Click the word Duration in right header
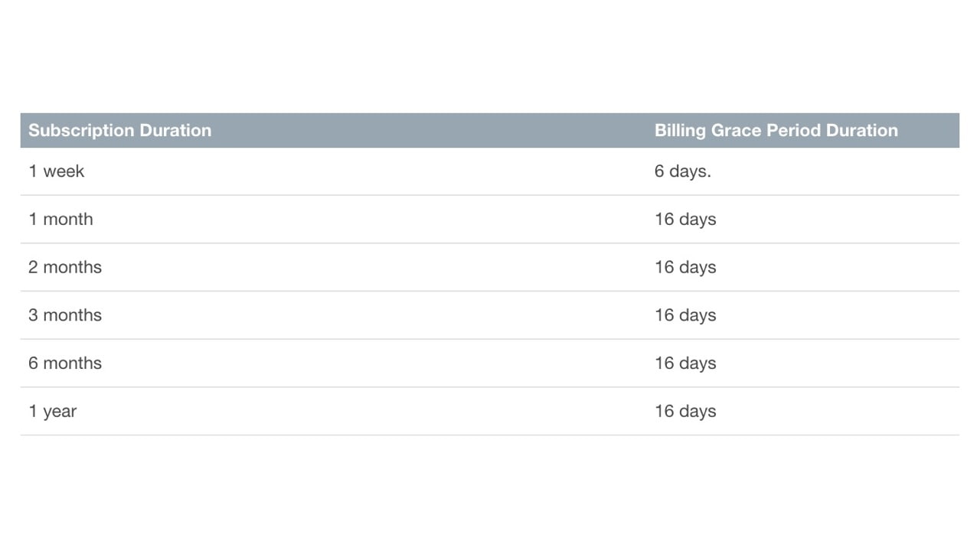The height and width of the screenshot is (551, 980). coord(861,130)
